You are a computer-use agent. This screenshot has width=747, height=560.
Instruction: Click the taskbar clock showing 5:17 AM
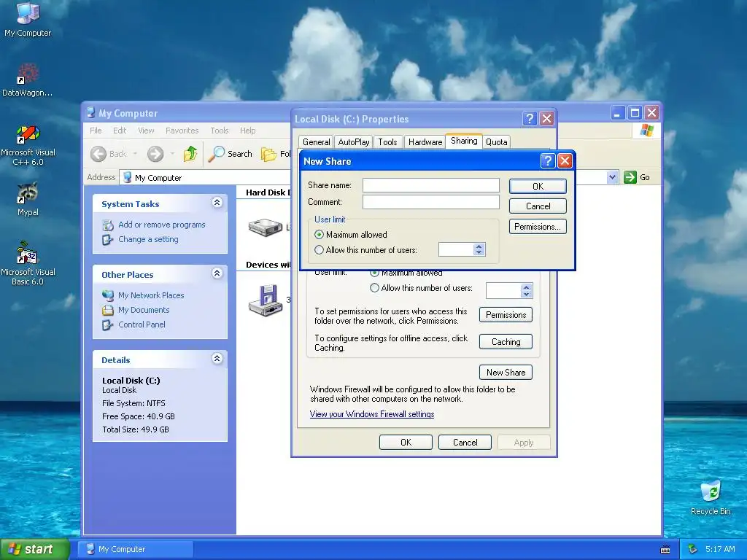[720, 549]
